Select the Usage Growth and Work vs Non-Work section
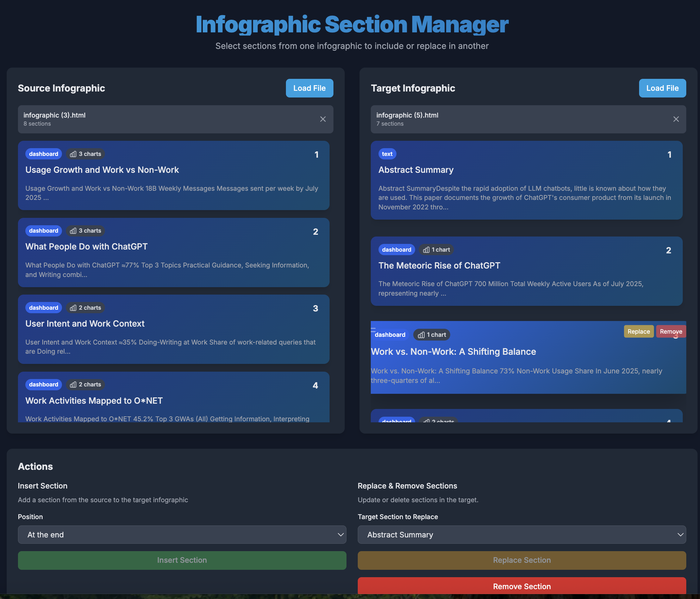700x599 pixels. click(174, 176)
